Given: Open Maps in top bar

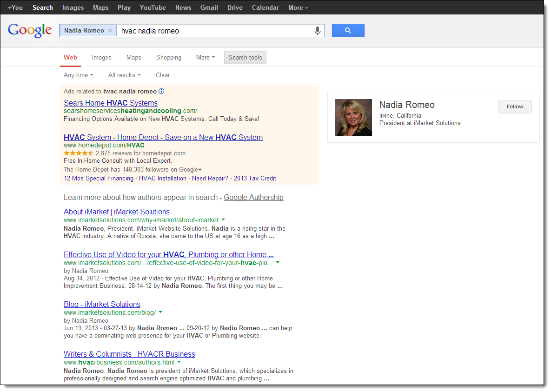Looking at the screenshot, I should (x=100, y=8).
